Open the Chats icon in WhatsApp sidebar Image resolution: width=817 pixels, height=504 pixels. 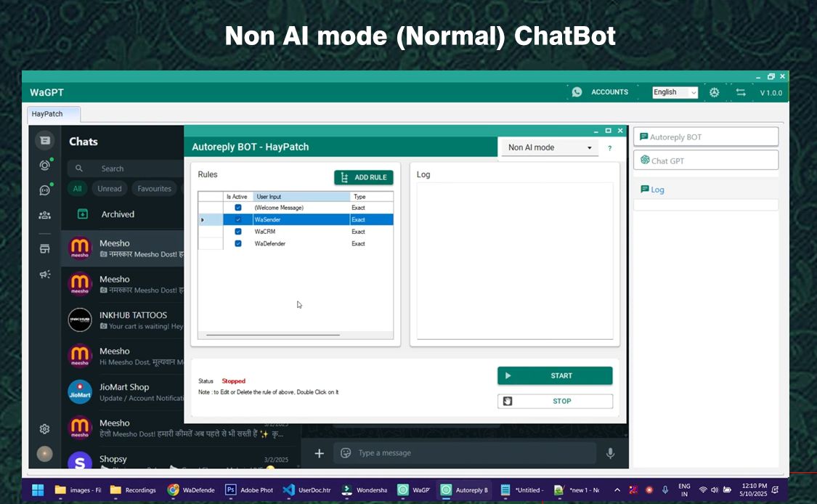[45, 140]
